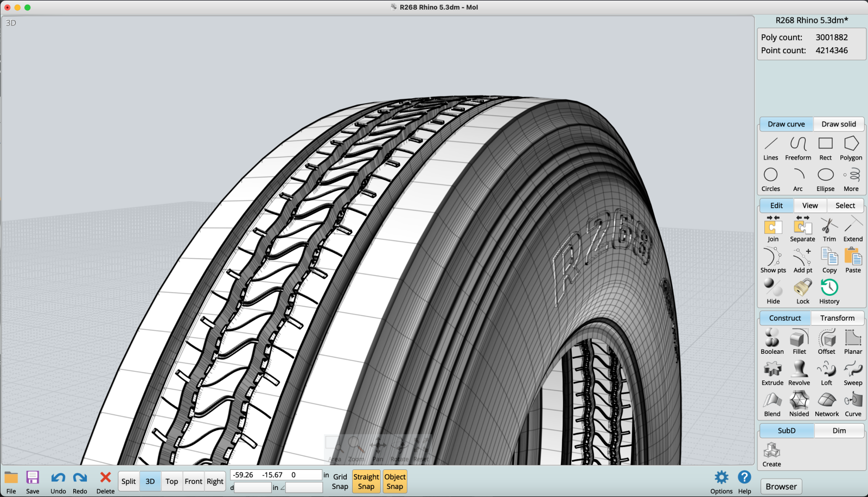
Task: Open the SubD tab
Action: coord(787,431)
